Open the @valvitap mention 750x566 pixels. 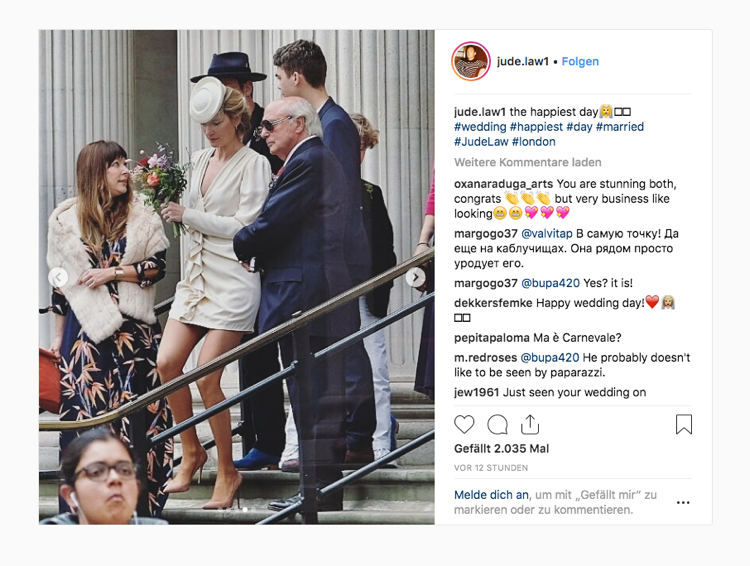(546, 233)
